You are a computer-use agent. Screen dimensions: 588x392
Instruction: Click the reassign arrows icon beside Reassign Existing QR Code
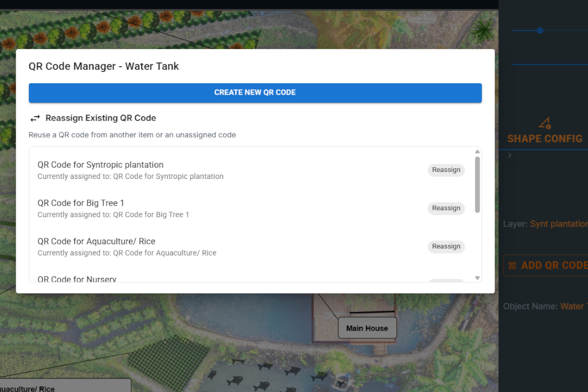(x=34, y=118)
